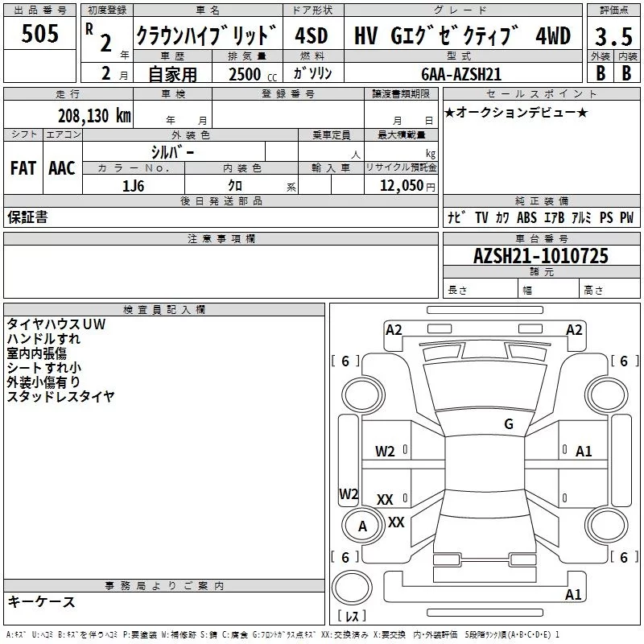
Task: Select the タイヤハウスUW inspector note
Action: pyautogui.click(x=56, y=324)
